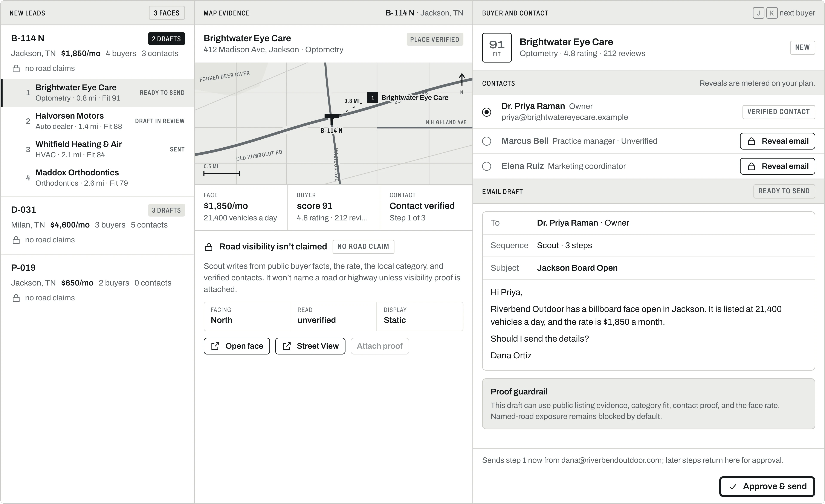Click the NO ROAD CLAIM tag
The height and width of the screenshot is (504, 825).
[363, 247]
